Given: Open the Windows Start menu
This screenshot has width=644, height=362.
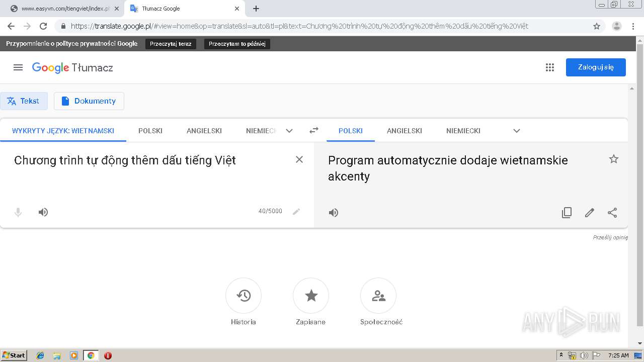Looking at the screenshot, I should click(x=14, y=355).
